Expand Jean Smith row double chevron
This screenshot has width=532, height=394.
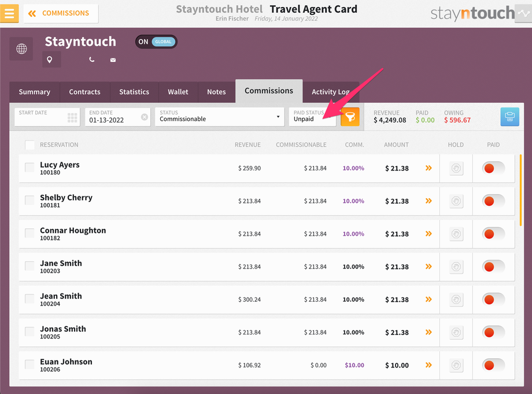428,299
